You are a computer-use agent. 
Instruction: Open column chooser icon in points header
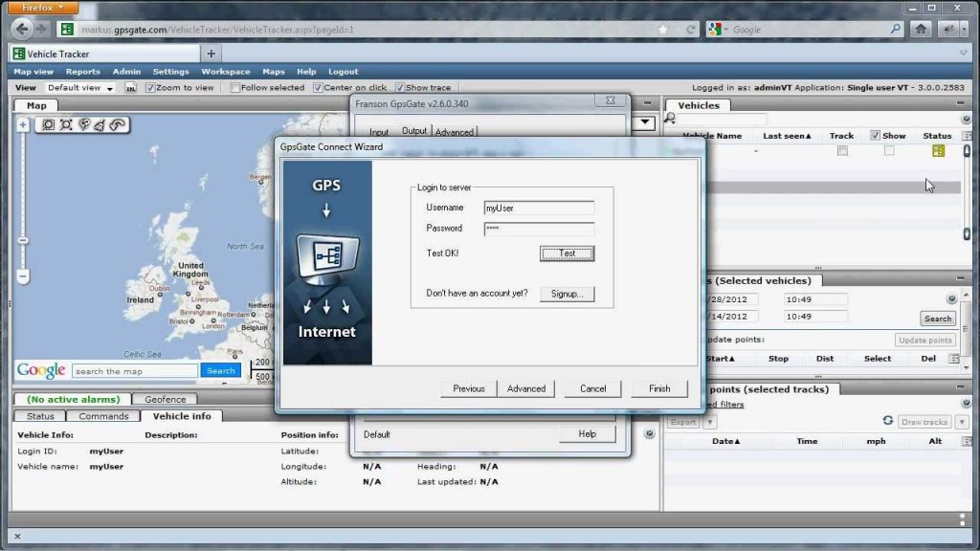click(x=967, y=441)
